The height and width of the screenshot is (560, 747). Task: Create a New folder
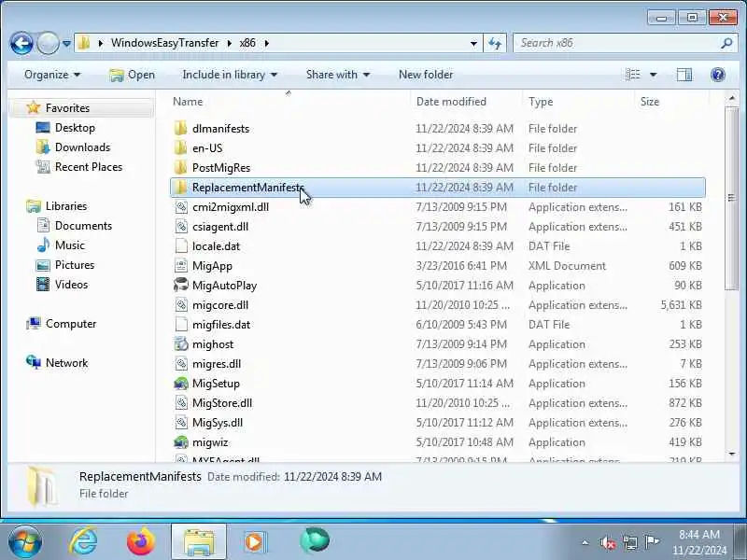pos(426,75)
